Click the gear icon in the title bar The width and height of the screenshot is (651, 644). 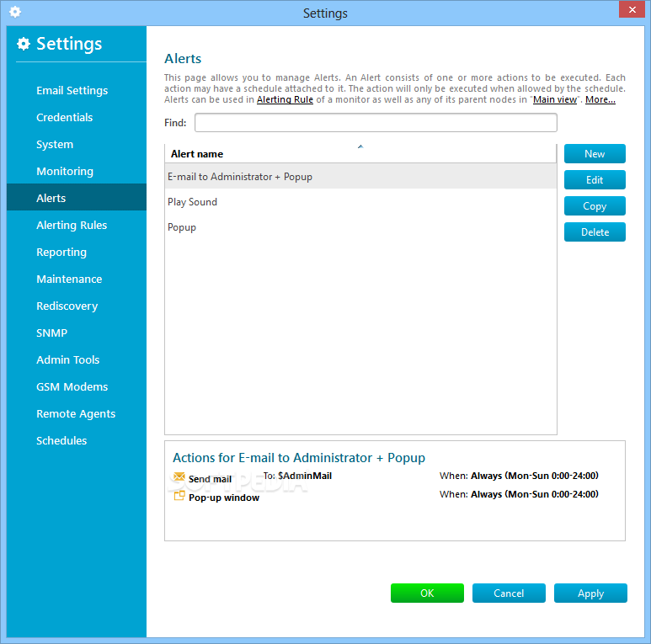[x=15, y=12]
